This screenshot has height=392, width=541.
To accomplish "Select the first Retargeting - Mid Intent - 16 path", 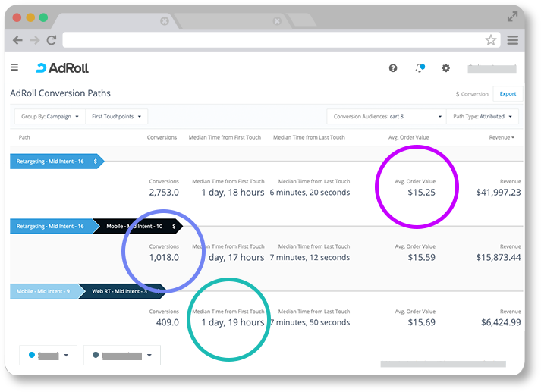I will tap(57, 161).
